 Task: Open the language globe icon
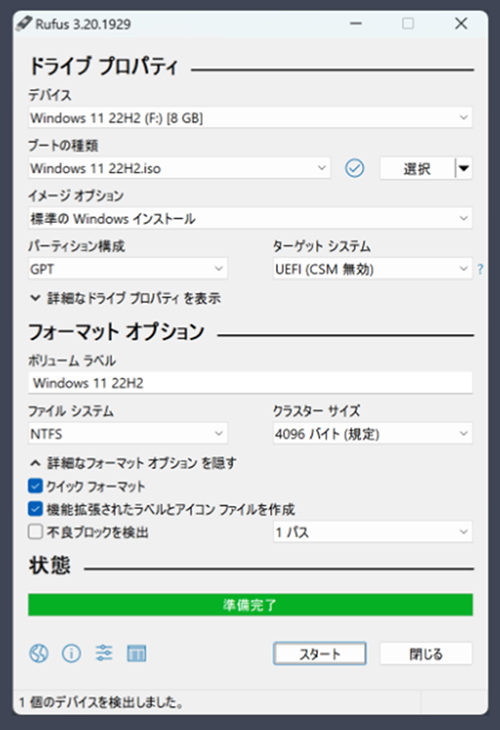[39, 654]
